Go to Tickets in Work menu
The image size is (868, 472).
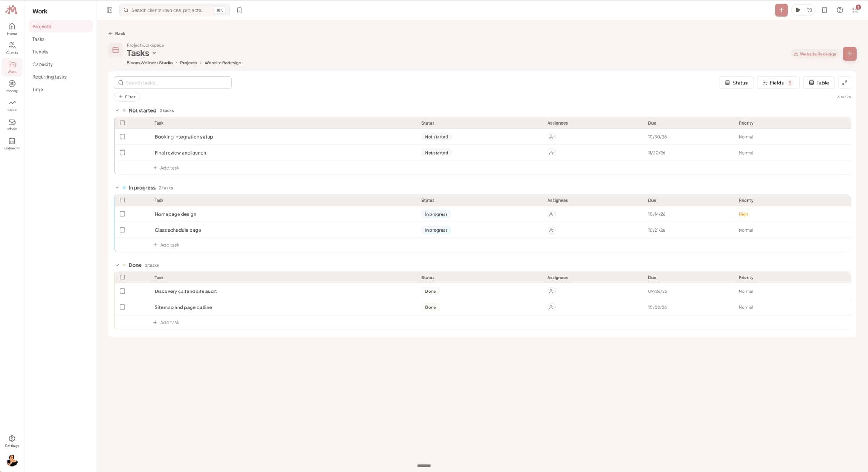point(40,52)
